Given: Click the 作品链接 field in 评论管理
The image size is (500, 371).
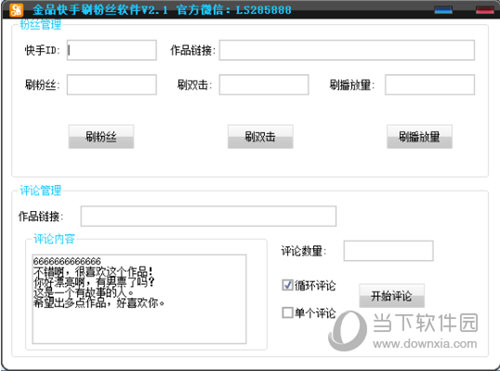Looking at the screenshot, I should pyautogui.click(x=209, y=216).
